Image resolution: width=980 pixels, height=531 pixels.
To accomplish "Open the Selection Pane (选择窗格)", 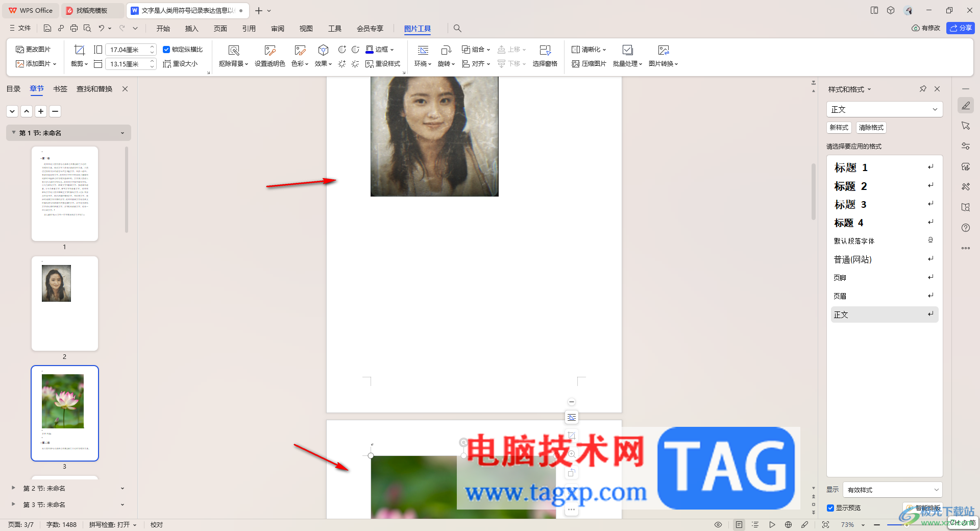I will [545, 56].
